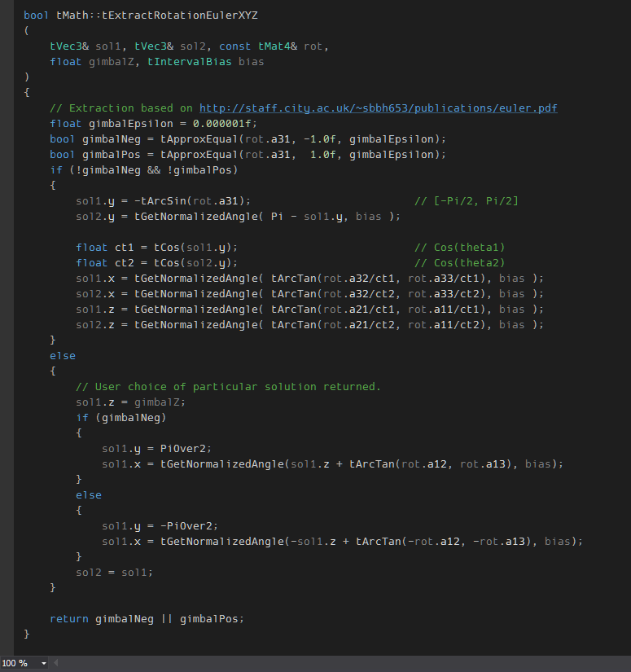
Task: Click the const keyword before tMat4
Action: click(234, 46)
